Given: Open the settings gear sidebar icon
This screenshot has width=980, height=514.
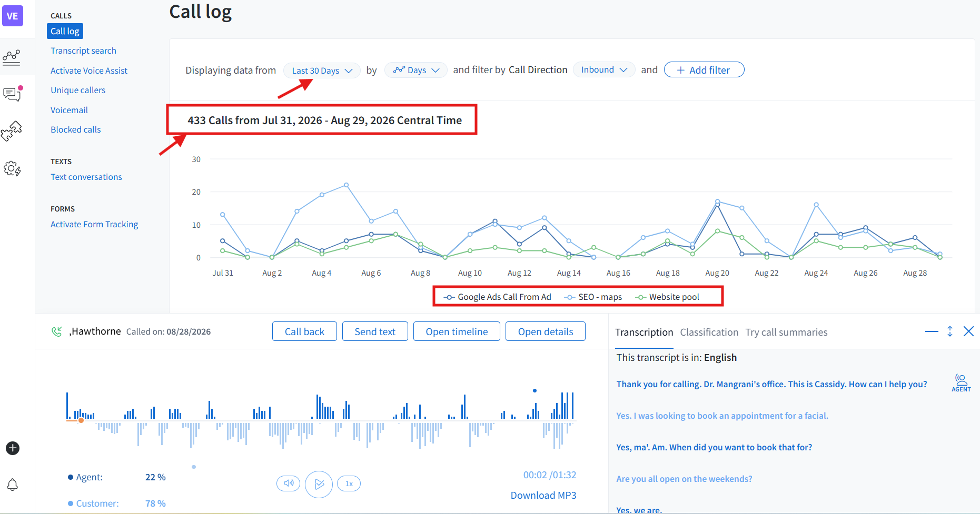Looking at the screenshot, I should [x=12, y=169].
